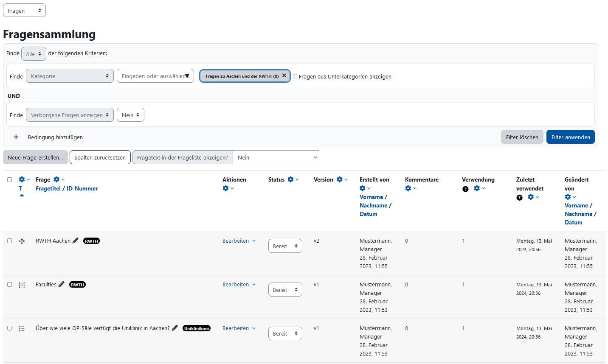Open gear settings in the Kommentare column
Viewport: 608px width, 364px height.
pyautogui.click(x=408, y=188)
